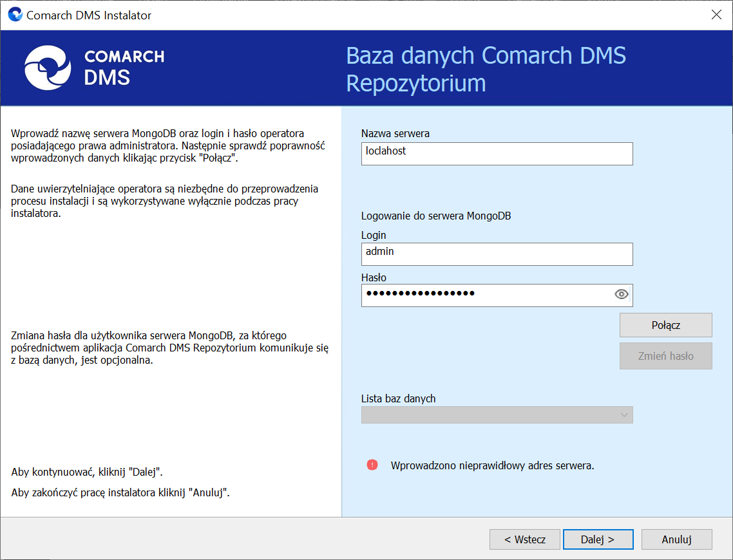Click the Nazwa serwera label
Image resolution: width=733 pixels, height=560 pixels.
pos(395,133)
